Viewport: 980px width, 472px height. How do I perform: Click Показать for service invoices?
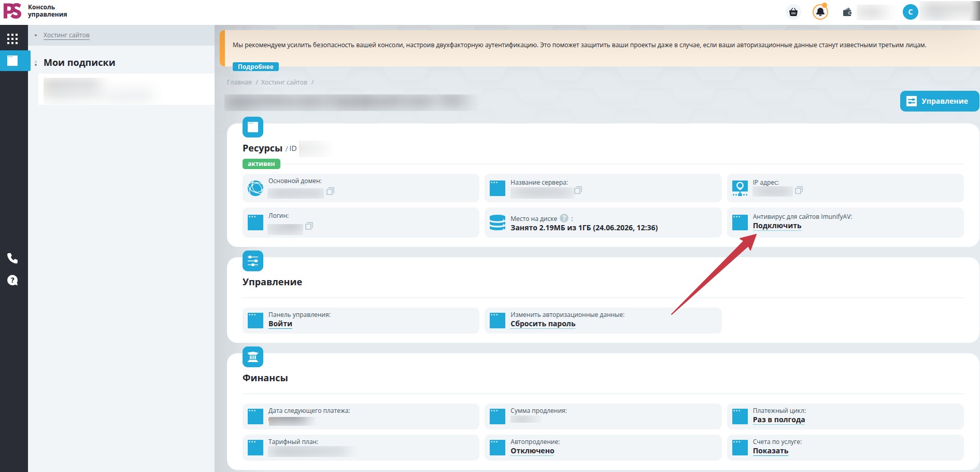(770, 451)
